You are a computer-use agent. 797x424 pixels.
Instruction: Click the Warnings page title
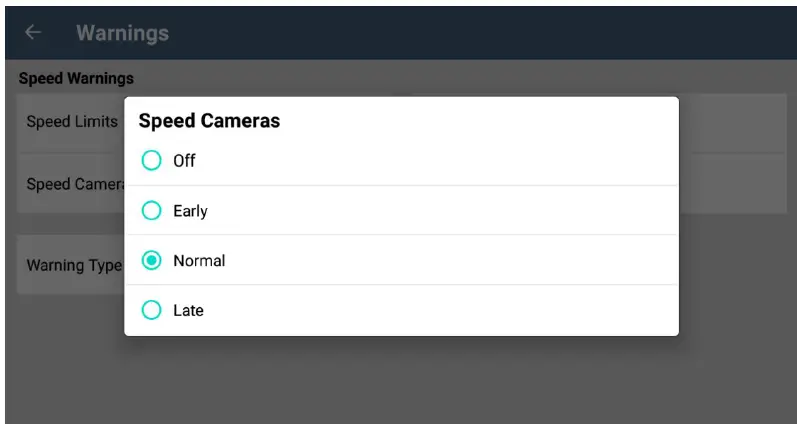pos(122,33)
